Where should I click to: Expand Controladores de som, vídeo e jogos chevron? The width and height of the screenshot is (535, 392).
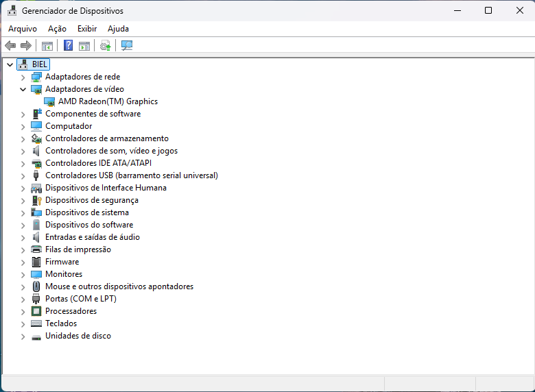pos(23,151)
